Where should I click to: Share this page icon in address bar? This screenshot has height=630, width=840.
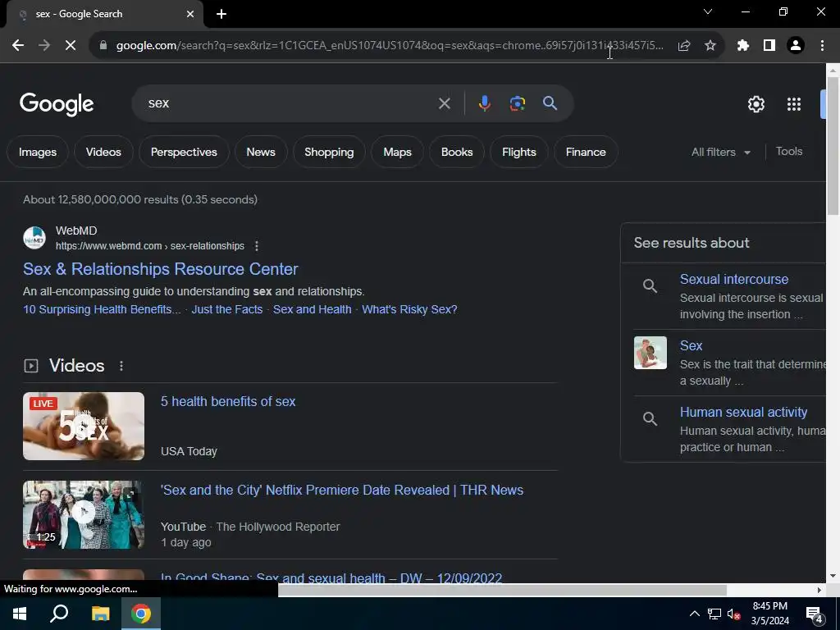683,46
